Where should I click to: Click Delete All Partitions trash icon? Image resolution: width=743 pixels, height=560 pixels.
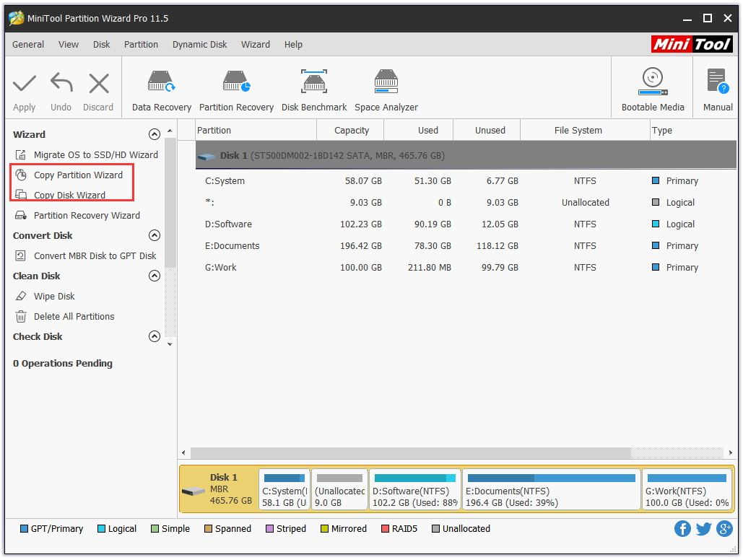[x=21, y=317]
